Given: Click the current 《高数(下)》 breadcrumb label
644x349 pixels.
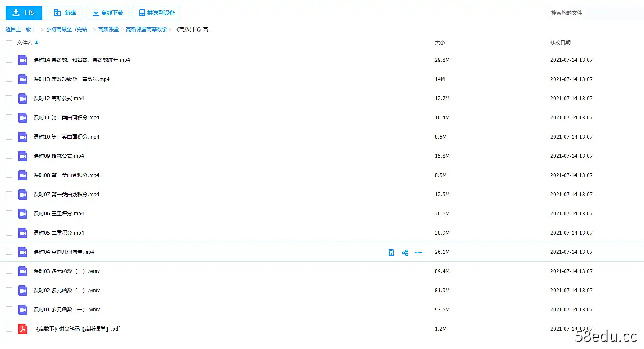Looking at the screenshot, I should [194, 29].
